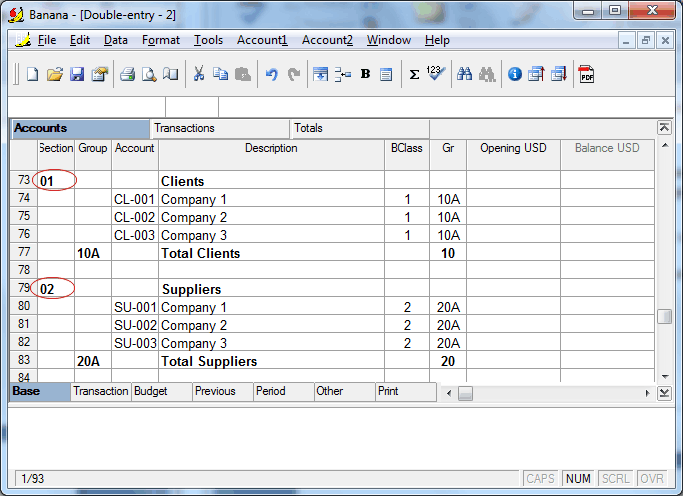Cut selection with the scissors icon
The image size is (683, 496).
[x=199, y=74]
